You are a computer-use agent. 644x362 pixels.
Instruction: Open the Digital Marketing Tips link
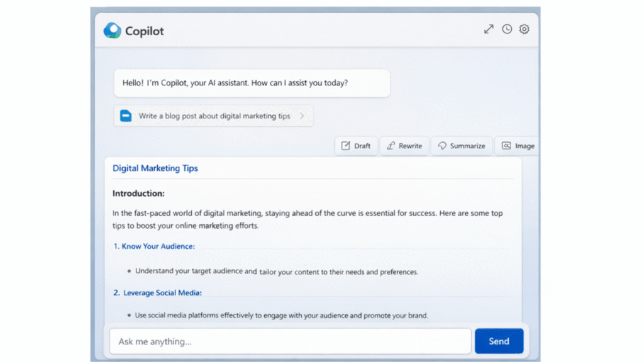(155, 168)
